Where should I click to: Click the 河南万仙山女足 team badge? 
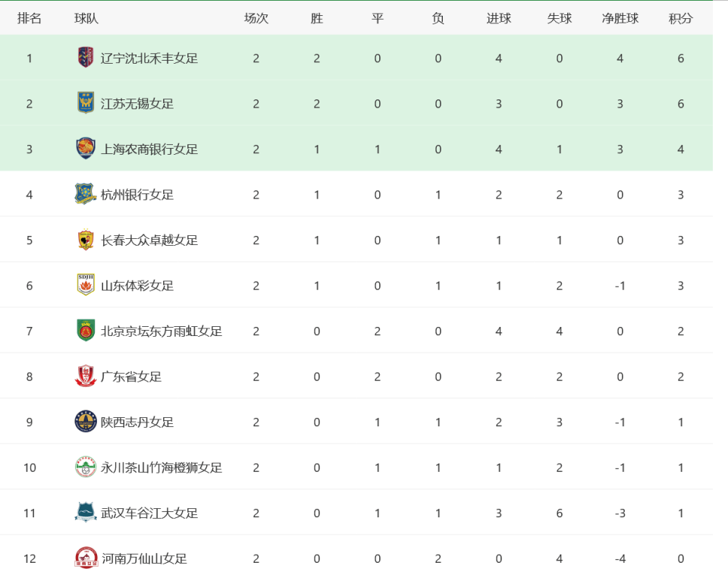pyautogui.click(x=86, y=558)
